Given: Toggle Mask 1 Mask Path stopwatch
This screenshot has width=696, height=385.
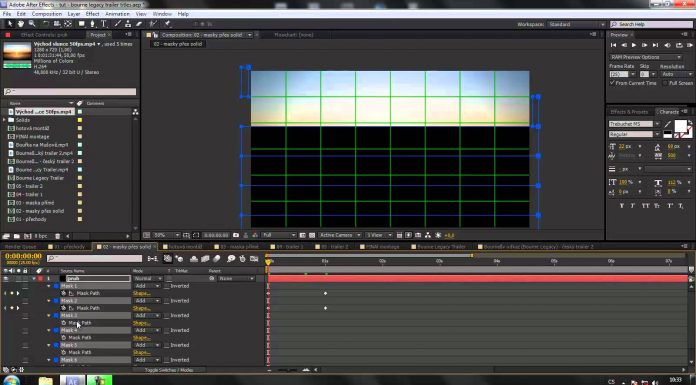Looking at the screenshot, I should coord(64,294).
